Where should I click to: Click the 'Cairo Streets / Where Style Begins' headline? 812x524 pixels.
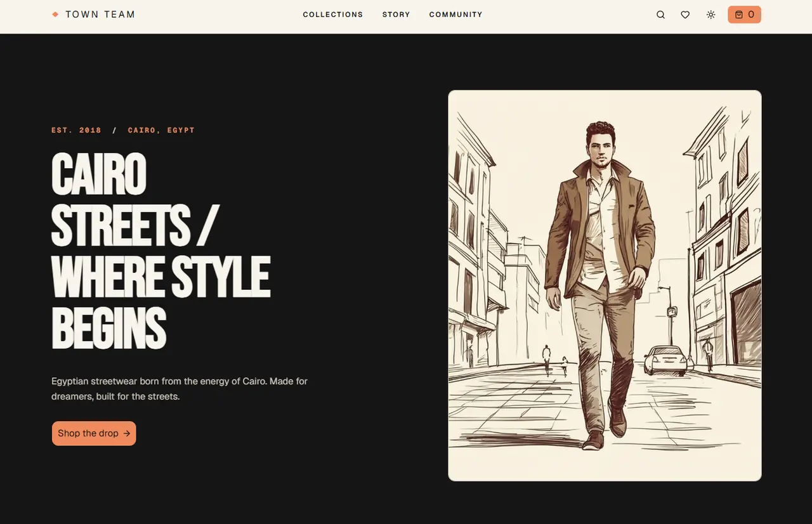coord(161,251)
